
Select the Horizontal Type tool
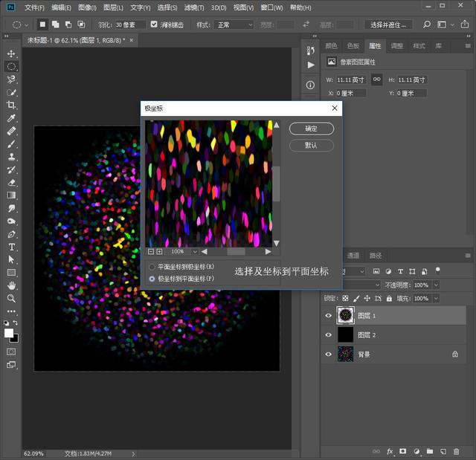[11, 247]
